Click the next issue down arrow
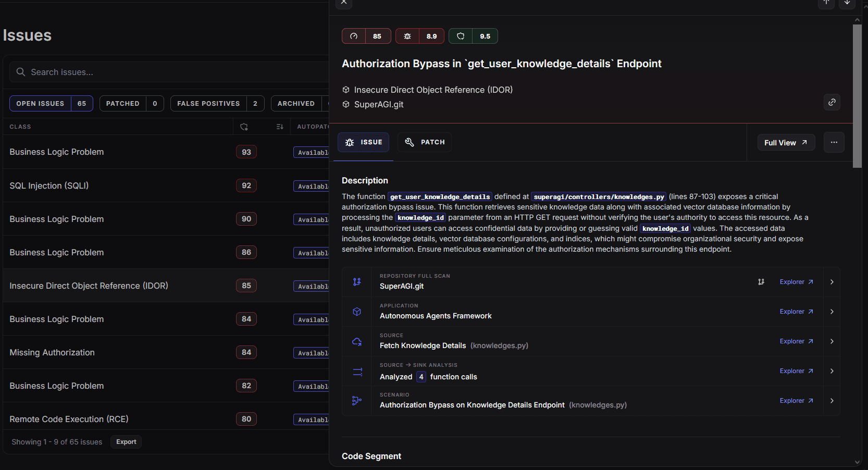The image size is (868, 470). 847,3
